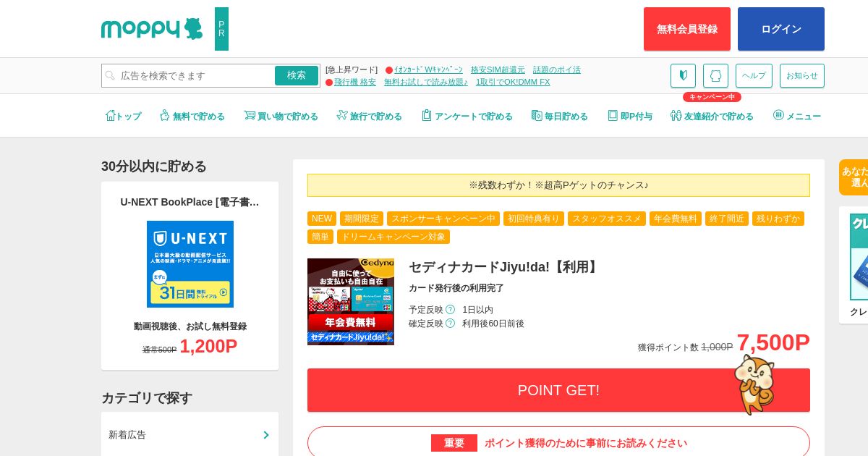Open the メニュー menu

pyautogui.click(x=797, y=116)
